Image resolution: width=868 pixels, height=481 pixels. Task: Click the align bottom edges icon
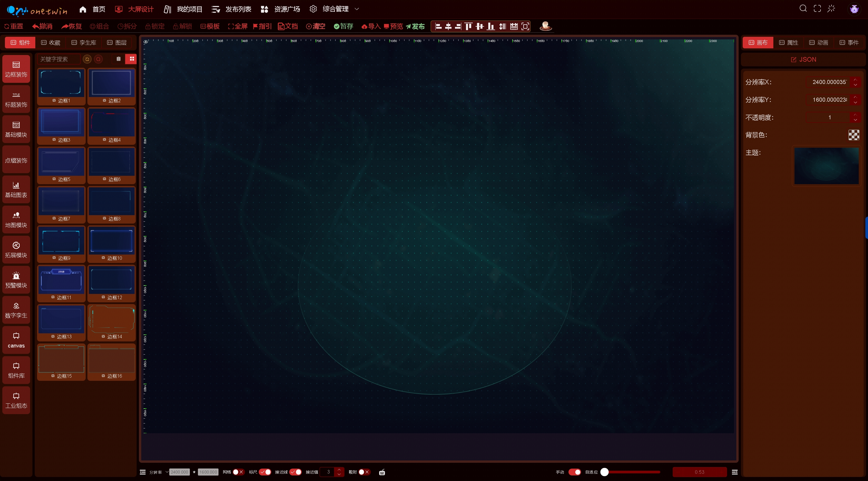click(x=491, y=26)
